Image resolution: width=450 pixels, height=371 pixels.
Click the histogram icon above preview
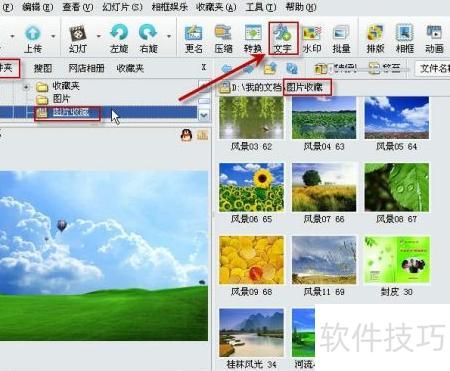tap(202, 135)
